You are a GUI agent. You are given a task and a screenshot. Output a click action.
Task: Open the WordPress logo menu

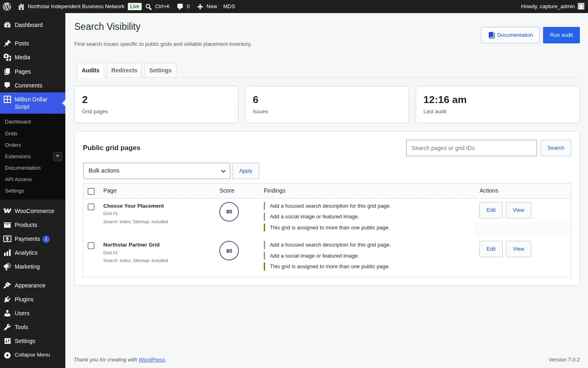tap(7, 7)
